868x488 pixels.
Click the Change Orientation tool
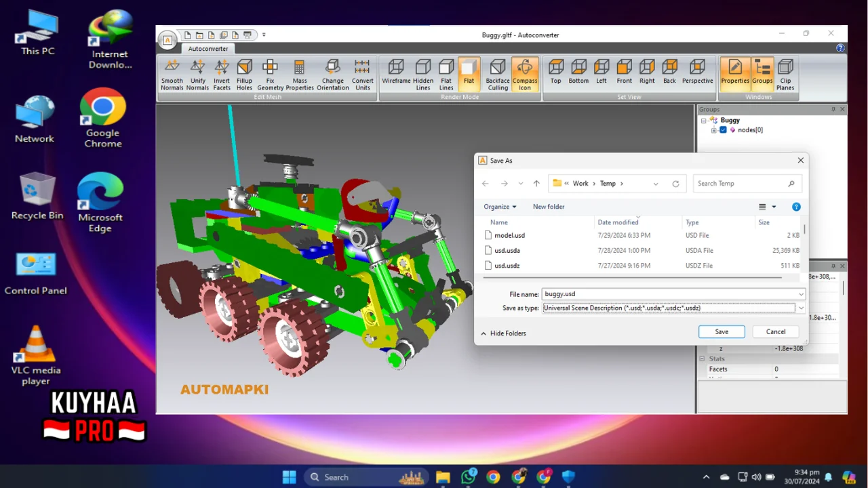coord(332,75)
